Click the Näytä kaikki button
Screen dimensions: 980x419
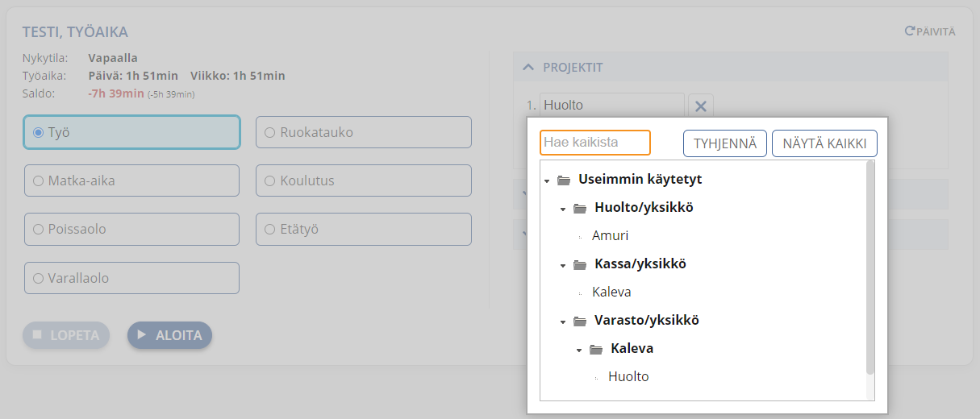pyautogui.click(x=824, y=143)
